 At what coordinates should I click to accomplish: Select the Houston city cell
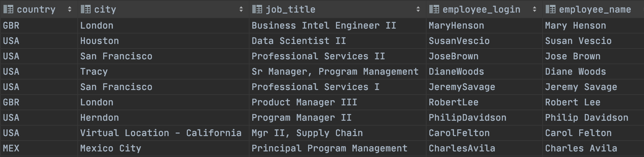pos(163,41)
